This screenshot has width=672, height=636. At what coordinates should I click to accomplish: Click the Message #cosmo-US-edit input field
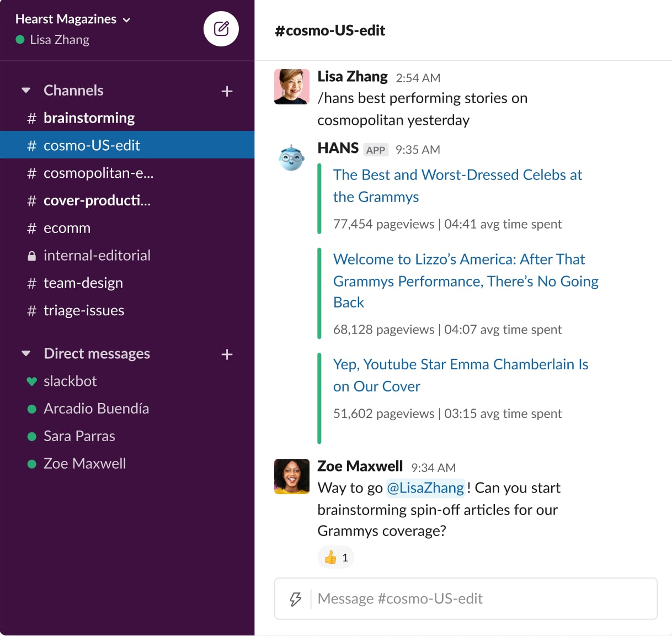tap(466, 599)
